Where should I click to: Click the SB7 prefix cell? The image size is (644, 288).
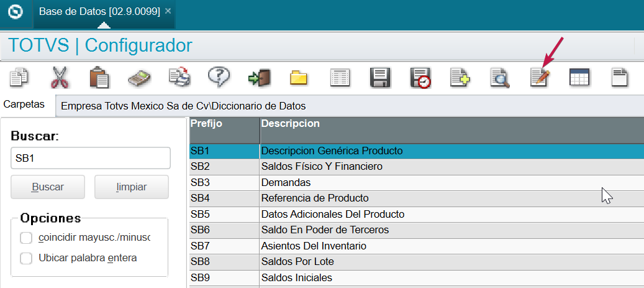tap(225, 246)
